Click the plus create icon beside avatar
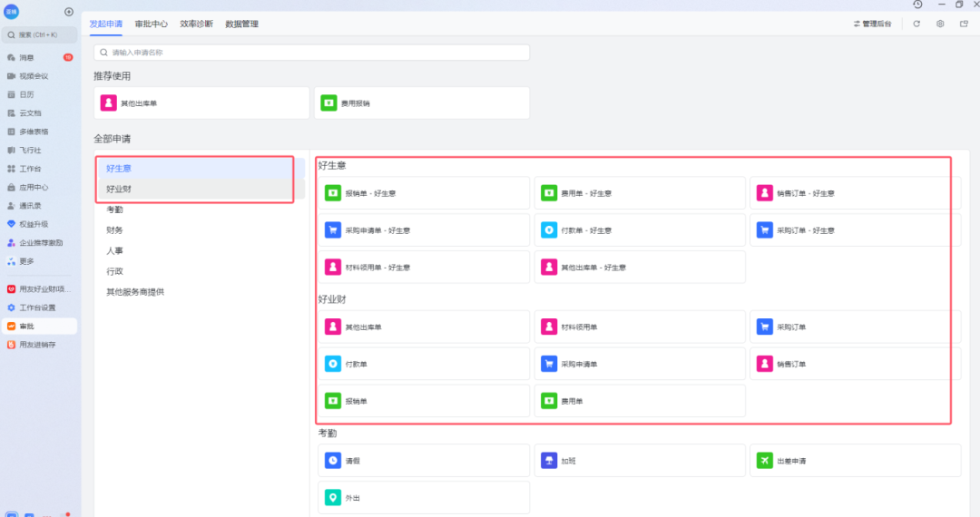The image size is (980, 517). point(69,12)
